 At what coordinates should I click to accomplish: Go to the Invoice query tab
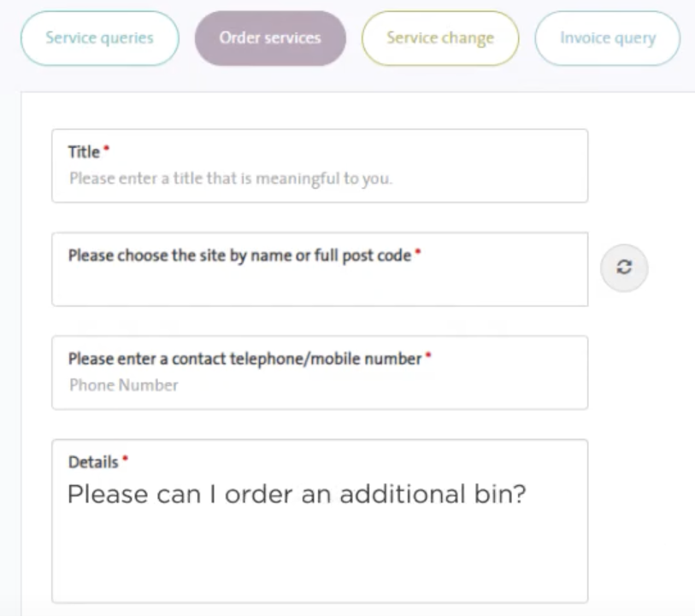point(608,38)
